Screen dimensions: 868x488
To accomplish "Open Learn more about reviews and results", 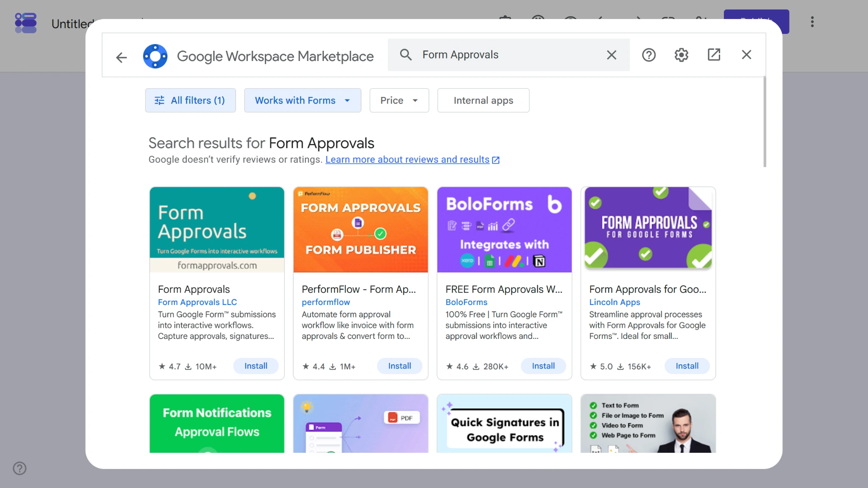I will (x=412, y=160).
